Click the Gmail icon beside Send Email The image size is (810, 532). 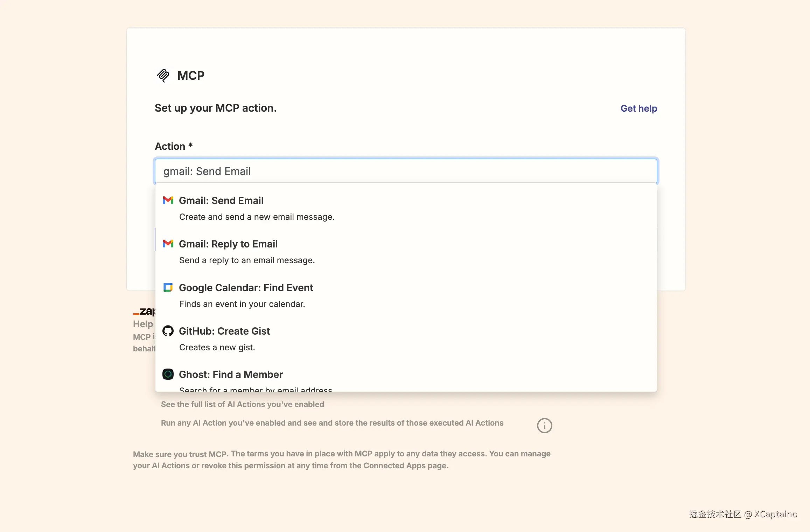click(x=168, y=200)
